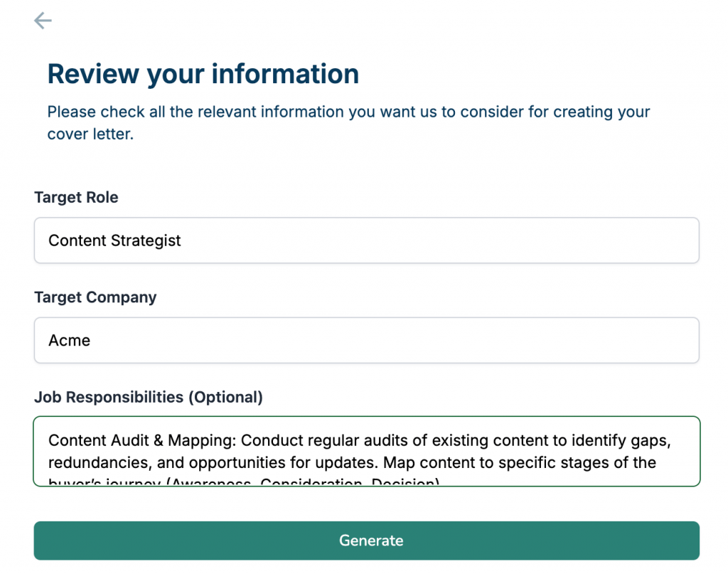This screenshot has width=728, height=574.
Task: Click the words "cover letter." in the description
Action: pyautogui.click(x=90, y=134)
